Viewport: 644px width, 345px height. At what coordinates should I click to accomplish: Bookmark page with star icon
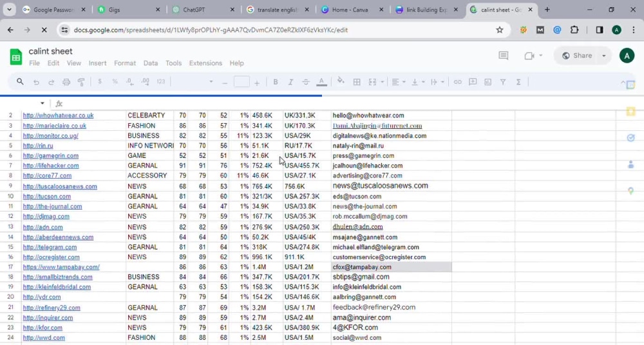[500, 30]
